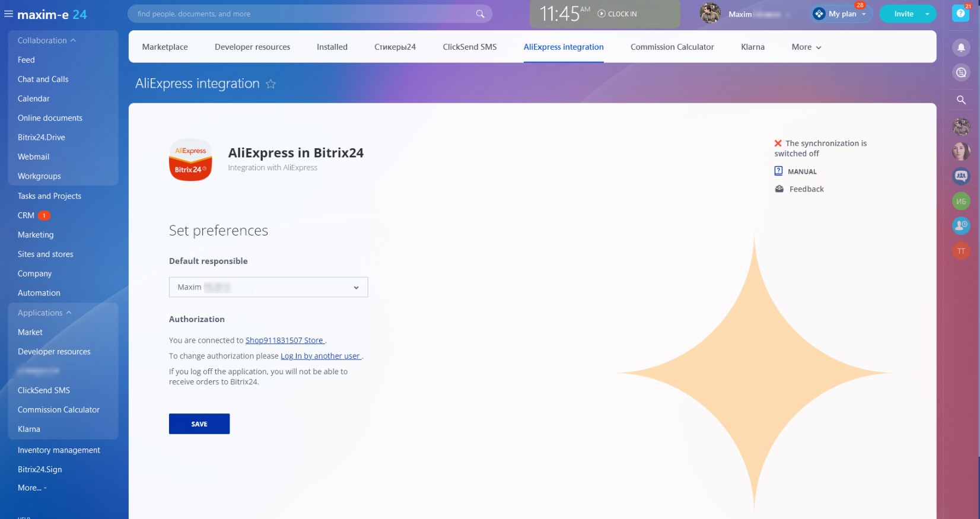Open notifications bell icon

[961, 47]
